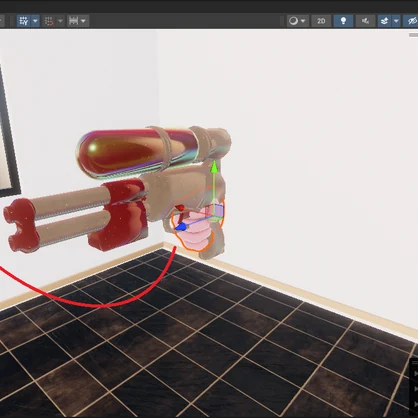Expand the grid snapping options arrow
418x418 pixels.
tap(60, 21)
